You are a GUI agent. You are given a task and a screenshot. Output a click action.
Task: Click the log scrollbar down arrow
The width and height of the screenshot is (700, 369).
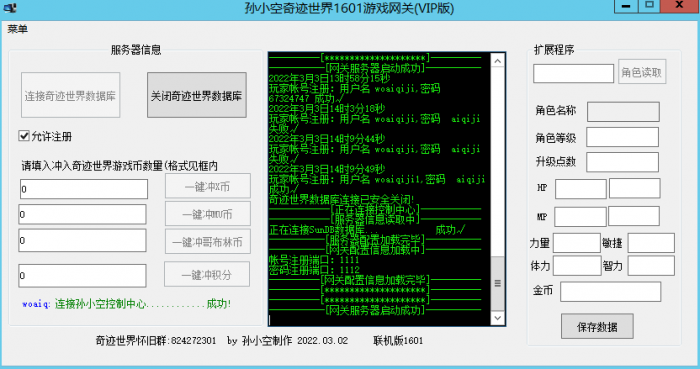point(497,318)
